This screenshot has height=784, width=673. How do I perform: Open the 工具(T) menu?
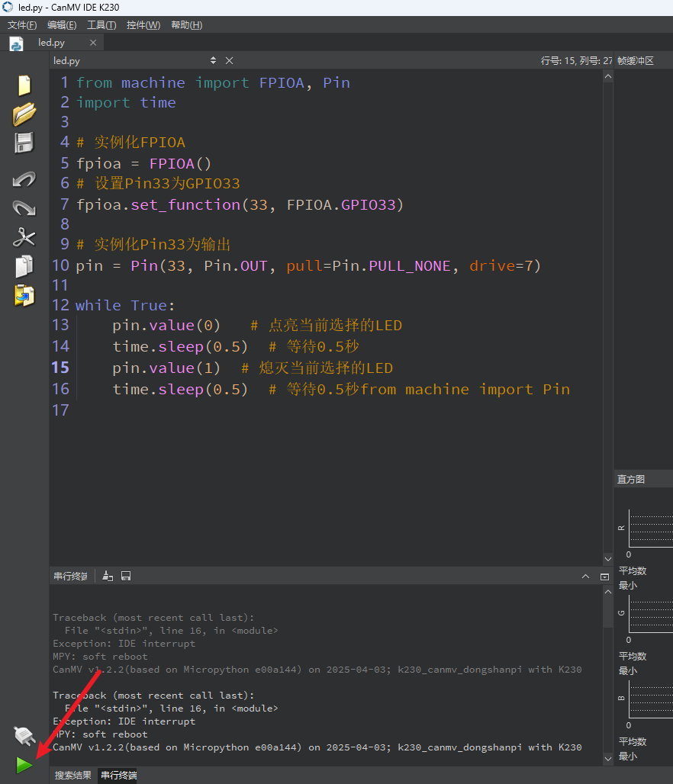pyautogui.click(x=101, y=25)
